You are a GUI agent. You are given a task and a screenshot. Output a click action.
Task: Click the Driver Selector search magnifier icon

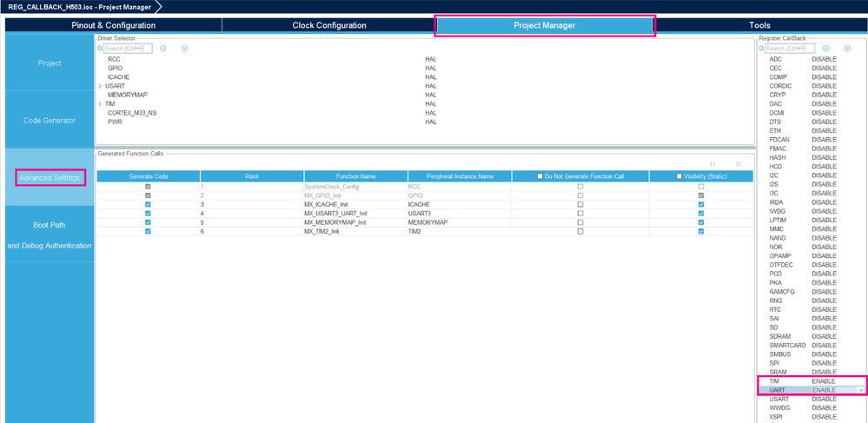100,49
